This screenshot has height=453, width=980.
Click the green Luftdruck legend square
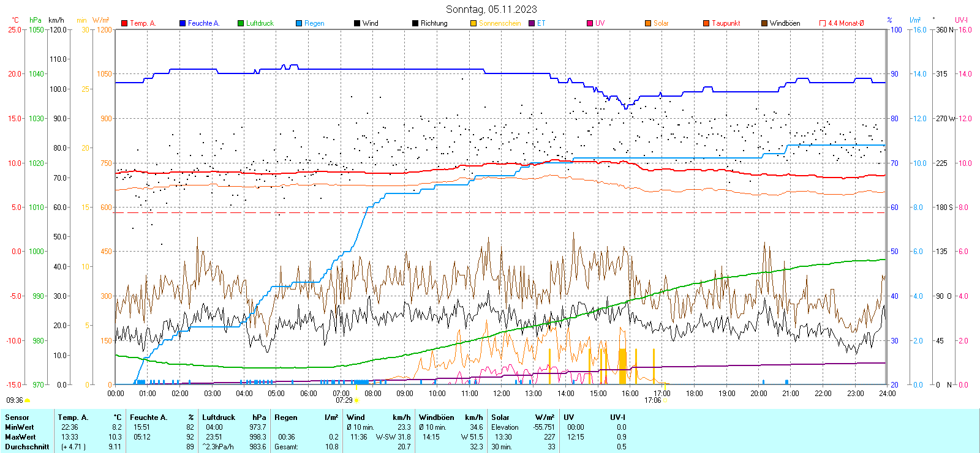pyautogui.click(x=241, y=23)
